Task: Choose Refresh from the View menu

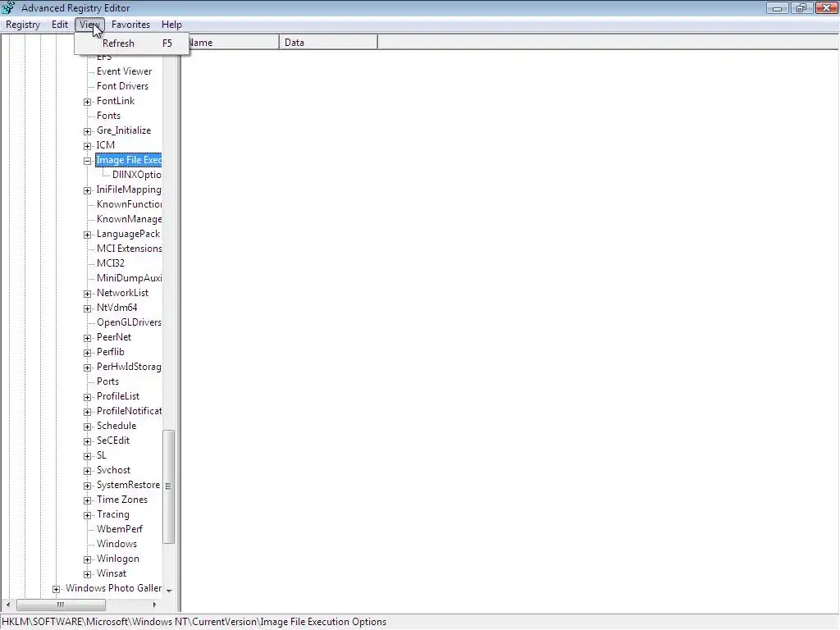Action: pos(132,43)
